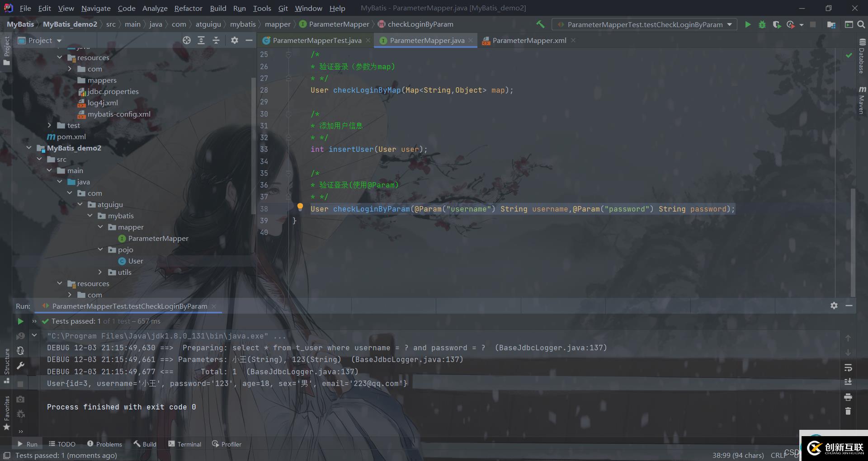Hide the Run tool window
The width and height of the screenshot is (868, 461).
pyautogui.click(x=849, y=306)
